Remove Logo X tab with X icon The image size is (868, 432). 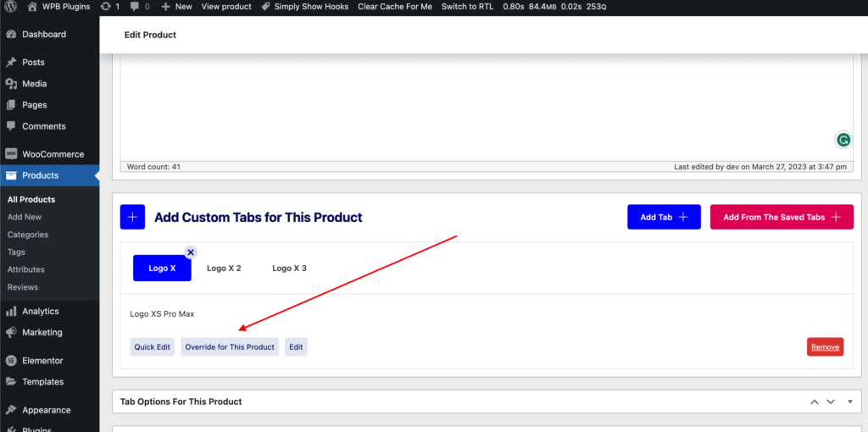(x=191, y=252)
